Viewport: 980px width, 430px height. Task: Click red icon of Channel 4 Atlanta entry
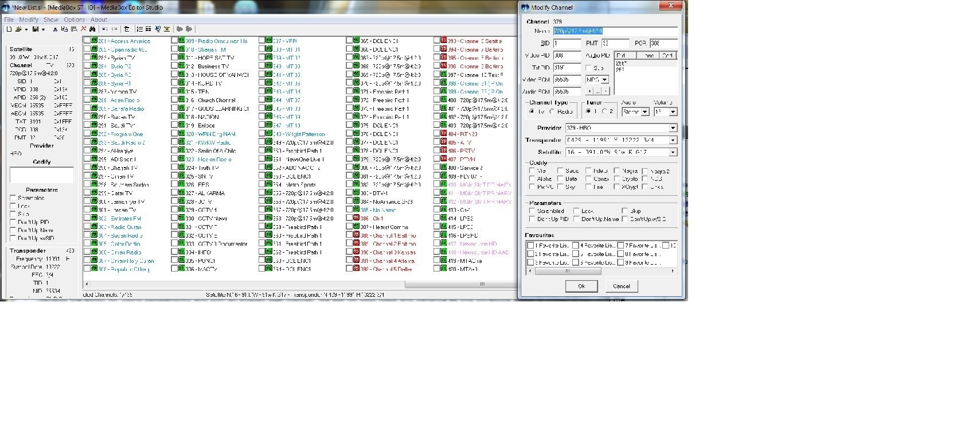click(x=357, y=260)
